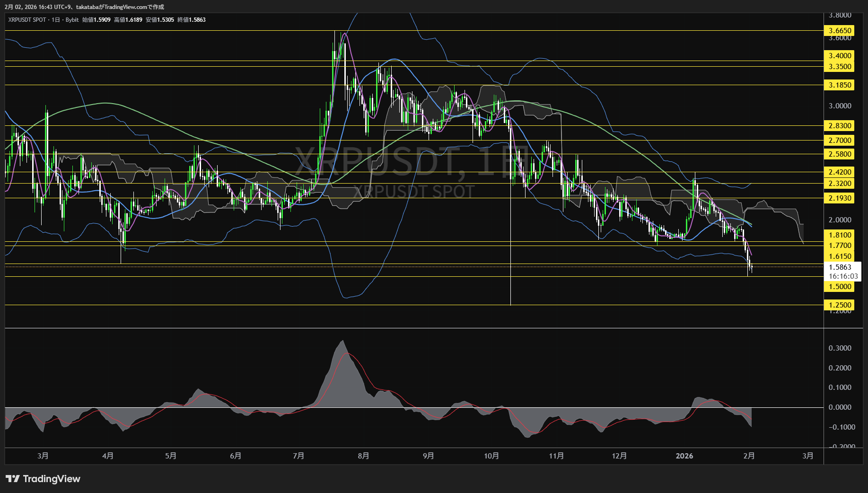The image size is (868, 493).
Task: Select the 7月 time axis label
Action: [298, 456]
